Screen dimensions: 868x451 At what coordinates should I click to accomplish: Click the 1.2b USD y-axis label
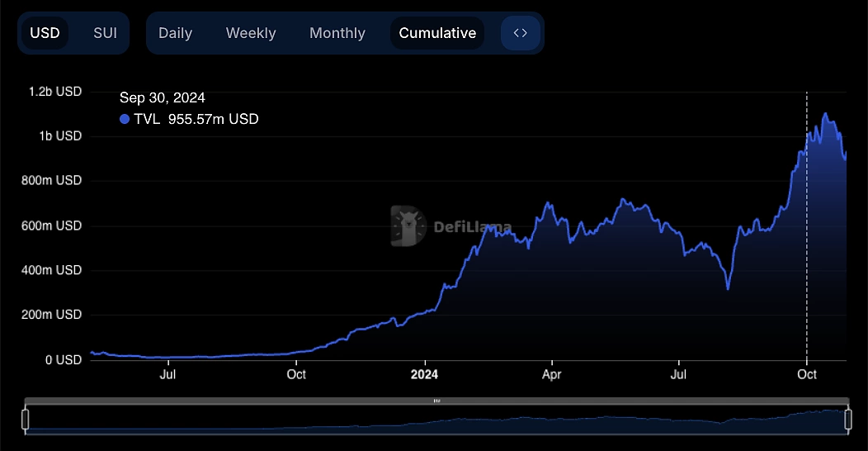pyautogui.click(x=55, y=92)
